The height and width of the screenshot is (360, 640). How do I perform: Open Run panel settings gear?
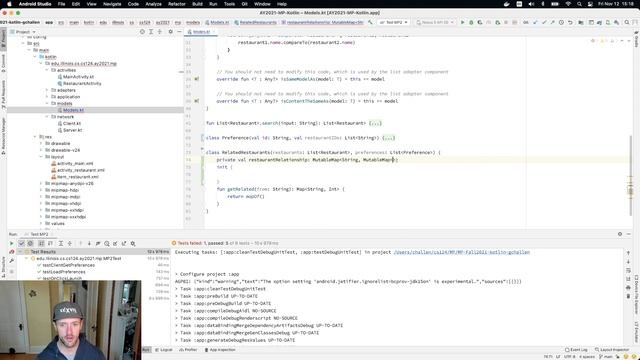tap(620, 234)
